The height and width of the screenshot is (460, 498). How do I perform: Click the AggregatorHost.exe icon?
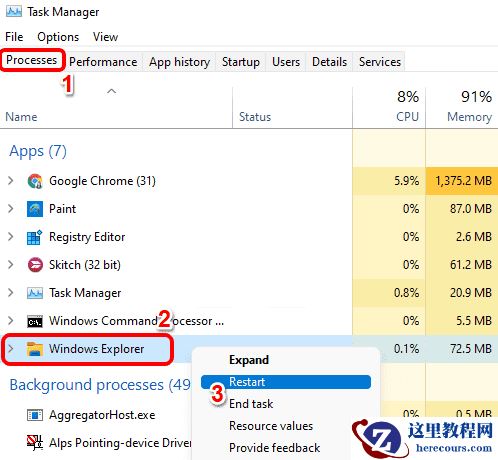point(35,415)
